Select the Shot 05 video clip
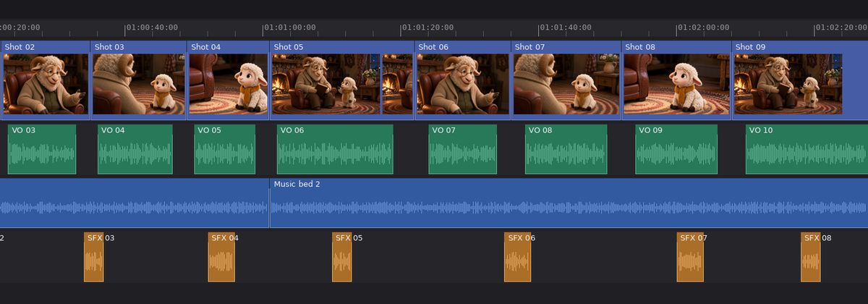Screen dimensions: 868x304 tap(342, 80)
